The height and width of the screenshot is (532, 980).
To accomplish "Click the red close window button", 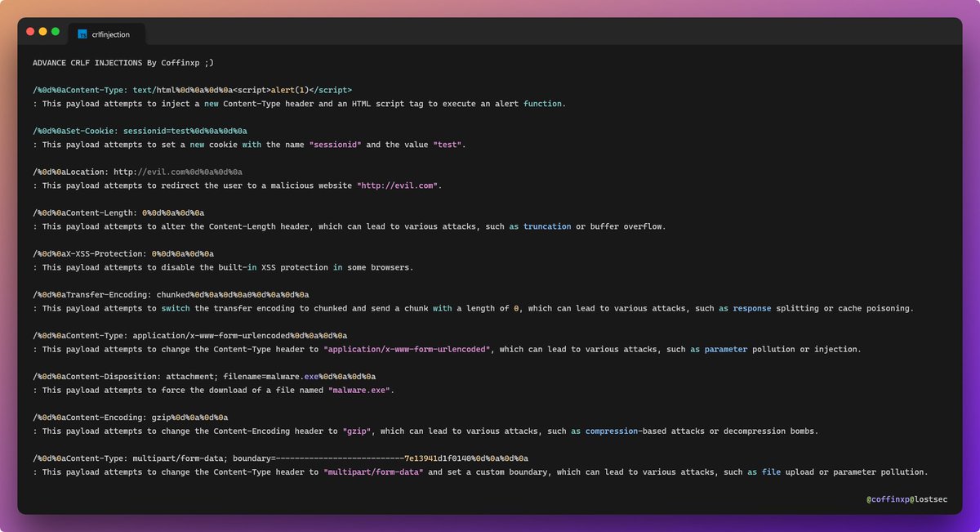I will pos(30,31).
